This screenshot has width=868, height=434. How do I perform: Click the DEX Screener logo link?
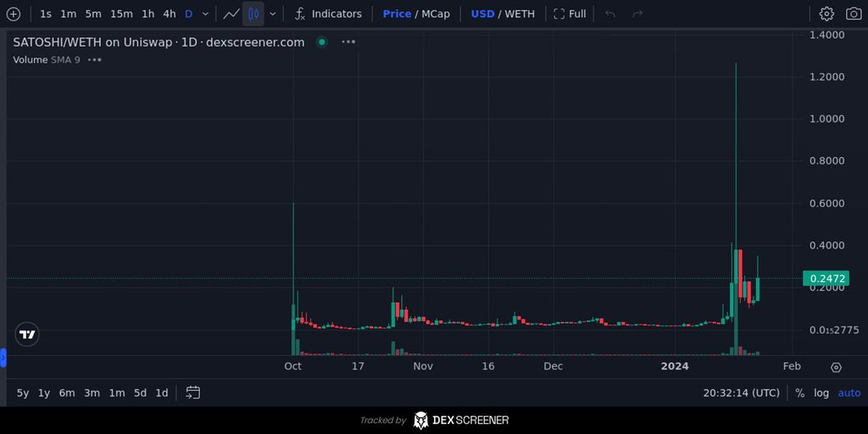[461, 420]
